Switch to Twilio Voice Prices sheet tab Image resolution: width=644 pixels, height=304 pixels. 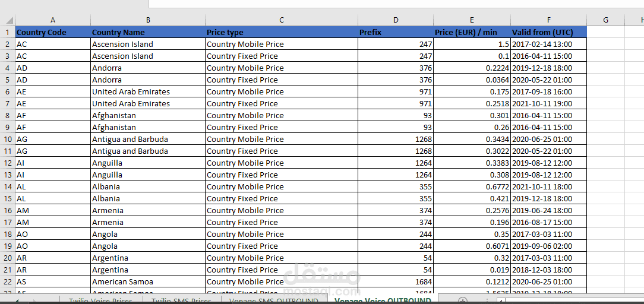tap(100, 300)
